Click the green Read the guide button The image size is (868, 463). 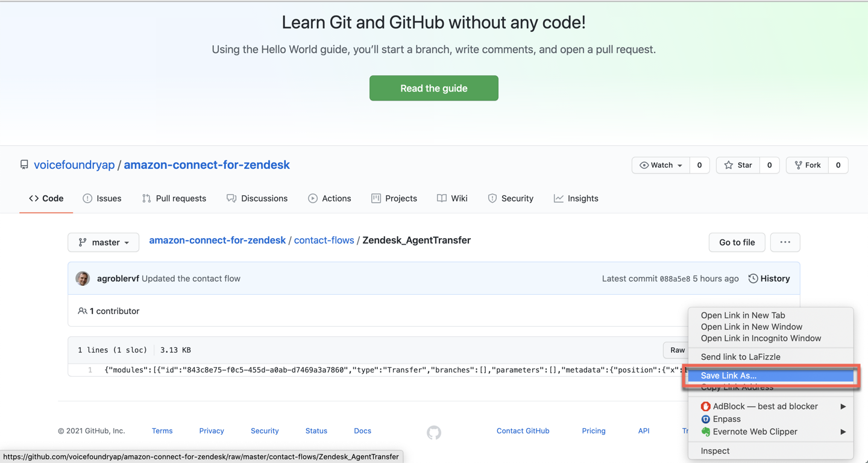point(434,88)
